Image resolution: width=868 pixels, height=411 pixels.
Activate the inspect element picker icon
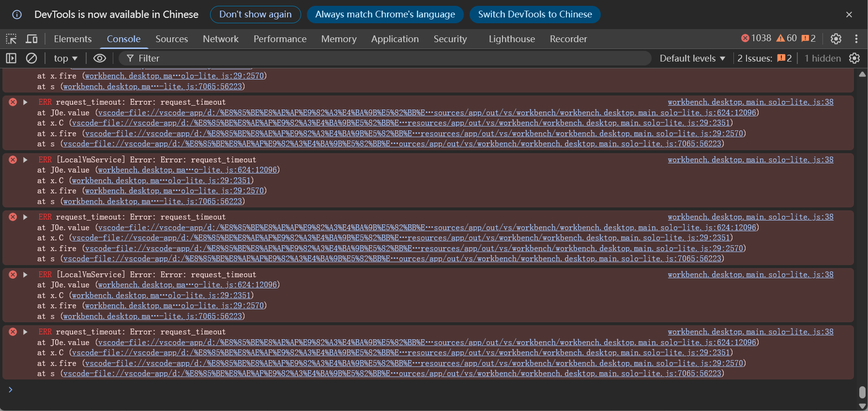(11, 39)
